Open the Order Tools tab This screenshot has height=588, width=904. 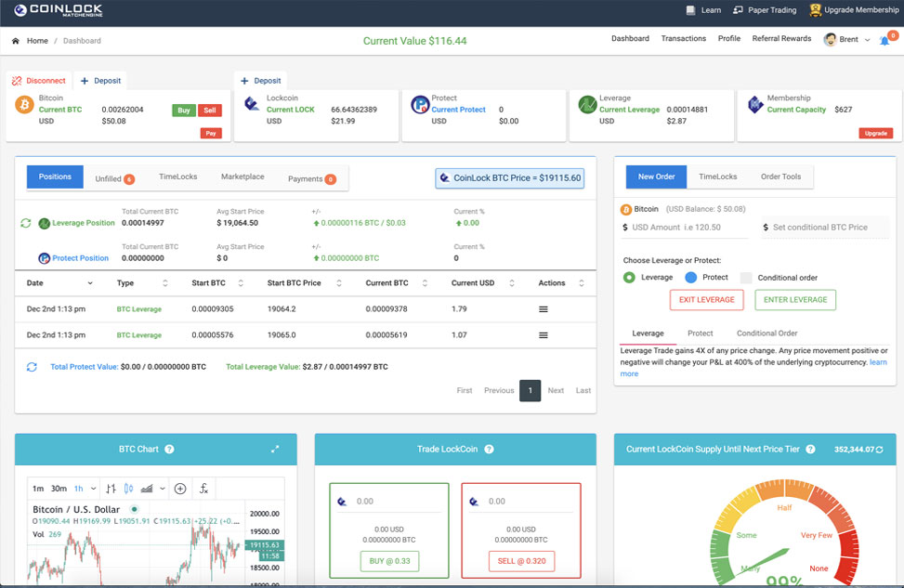pos(780,177)
